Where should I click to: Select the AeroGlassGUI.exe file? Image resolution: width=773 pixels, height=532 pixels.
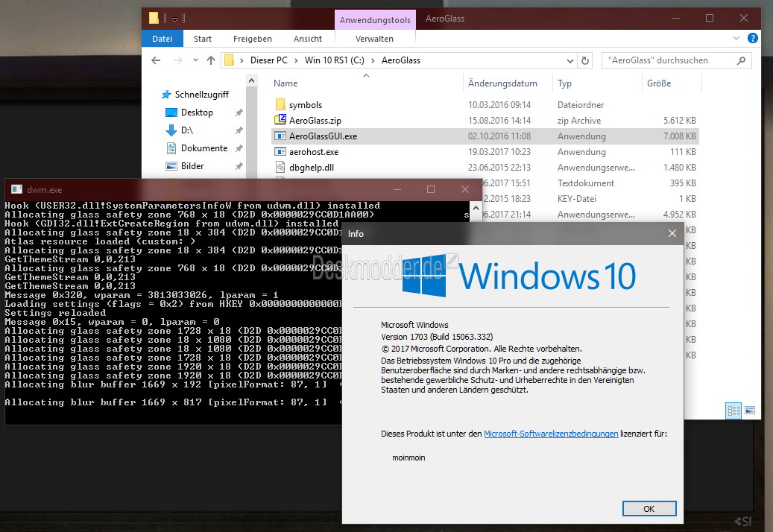(x=485, y=136)
